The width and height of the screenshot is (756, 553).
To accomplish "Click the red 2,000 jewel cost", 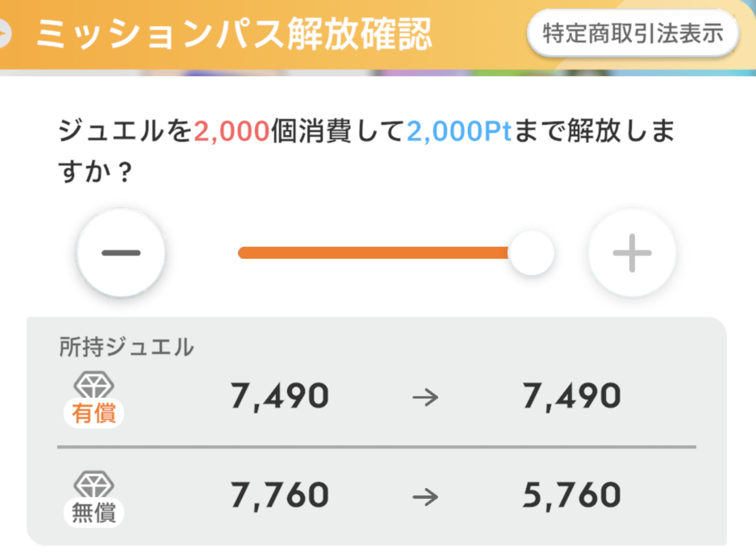I will tap(232, 131).
